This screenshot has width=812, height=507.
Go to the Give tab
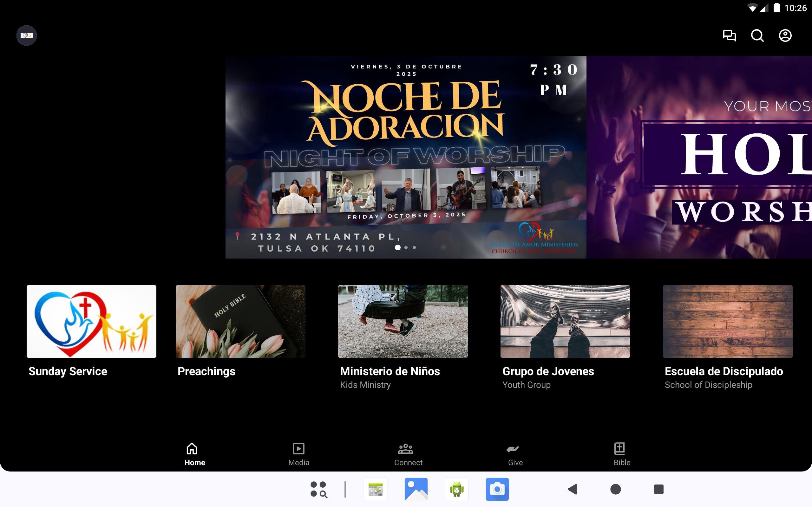tap(515, 454)
